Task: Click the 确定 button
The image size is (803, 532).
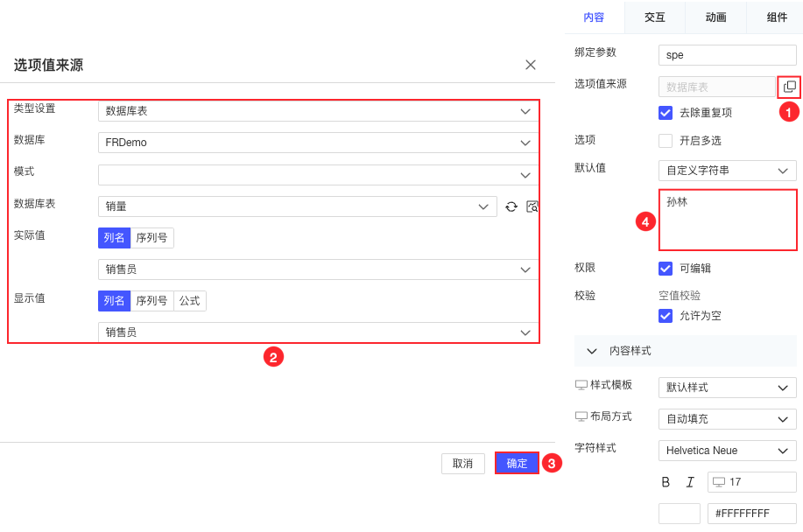Action: [517, 463]
